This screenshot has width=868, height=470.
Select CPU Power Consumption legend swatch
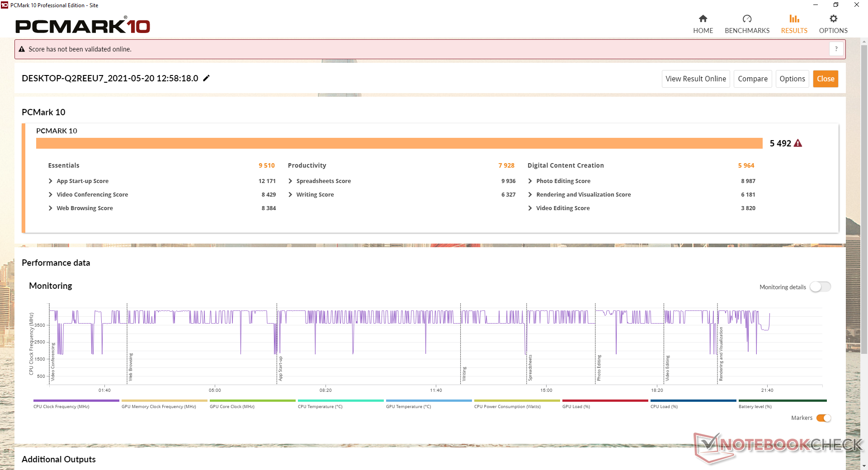click(517, 400)
